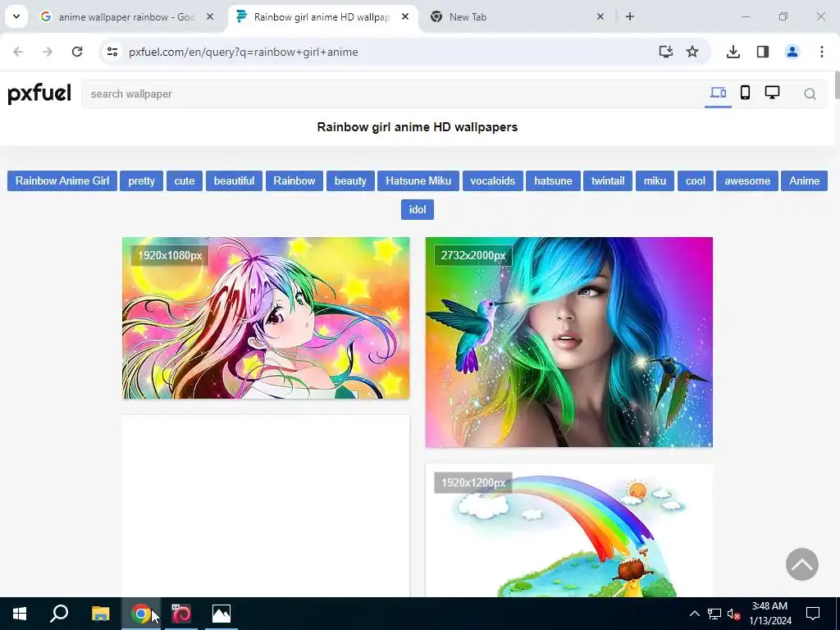Click the browser forward arrow
Screen dimensions: 840x630
[48, 52]
